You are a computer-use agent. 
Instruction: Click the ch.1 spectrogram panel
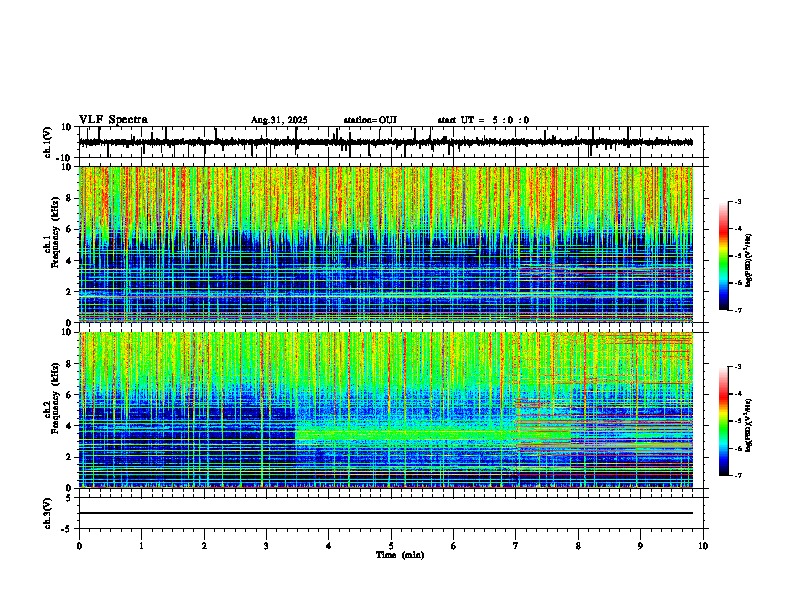[386, 244]
